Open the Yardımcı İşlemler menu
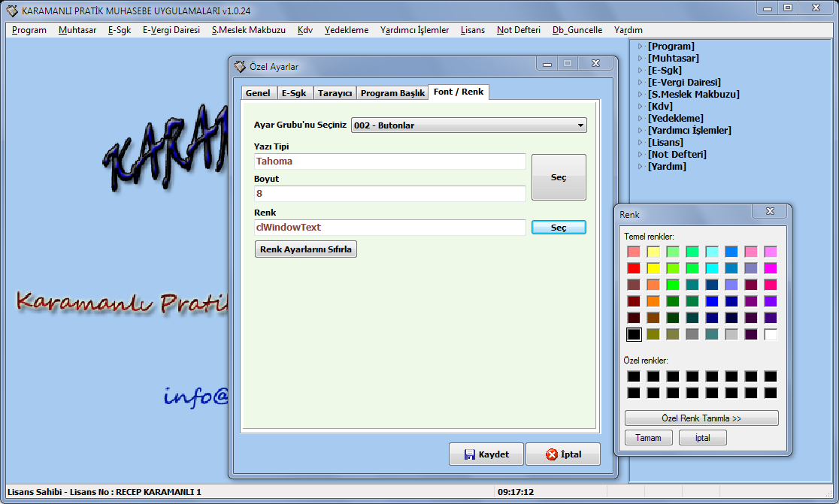Viewport: 839px width, 504px height. pos(414,30)
